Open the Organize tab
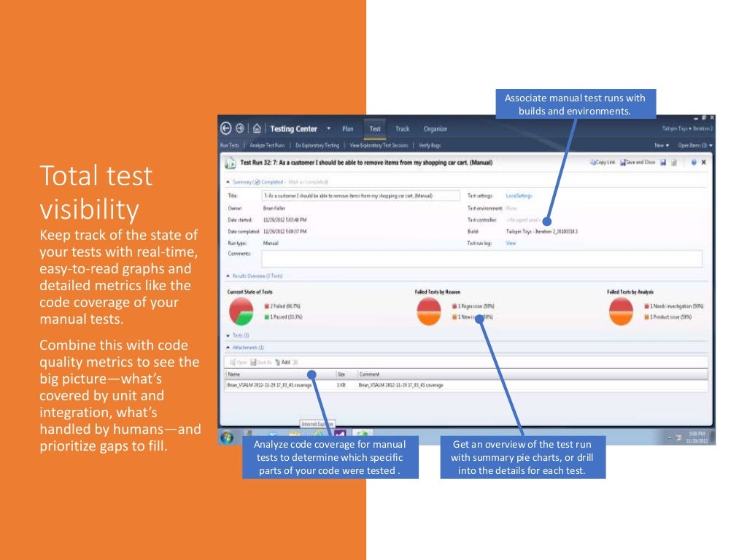 click(436, 129)
